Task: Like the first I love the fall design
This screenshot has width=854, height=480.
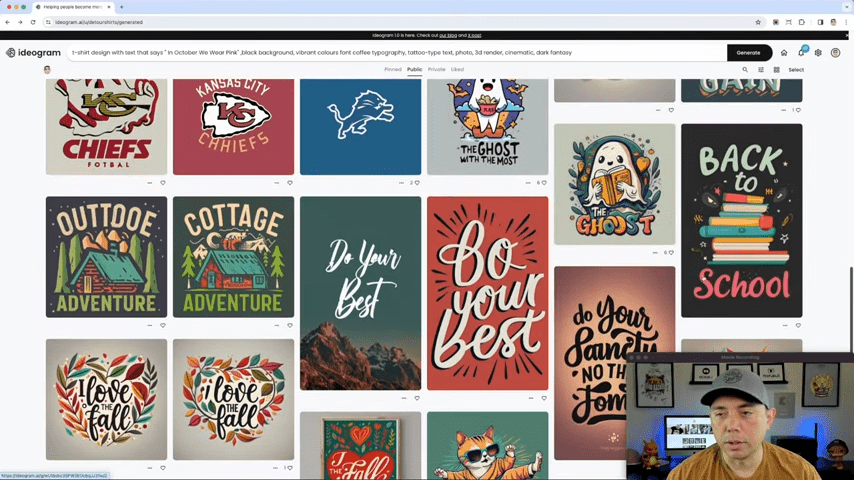Action: pyautogui.click(x=163, y=468)
